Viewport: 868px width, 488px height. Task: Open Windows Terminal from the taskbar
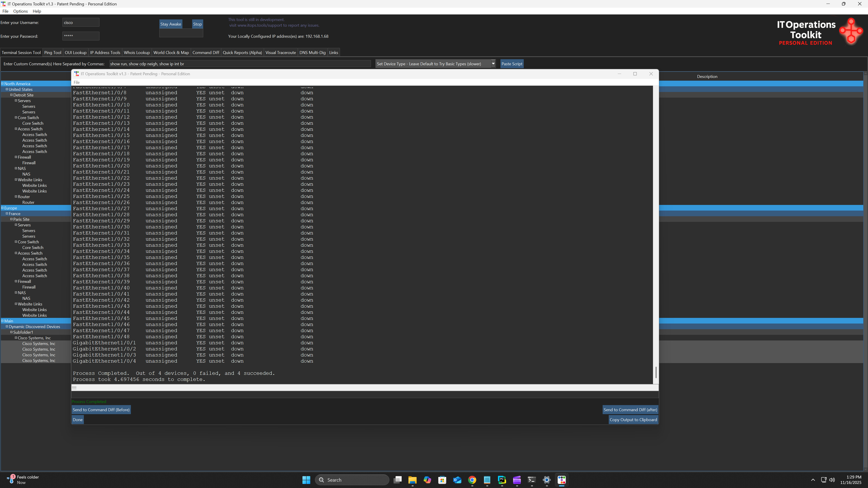pyautogui.click(x=532, y=480)
